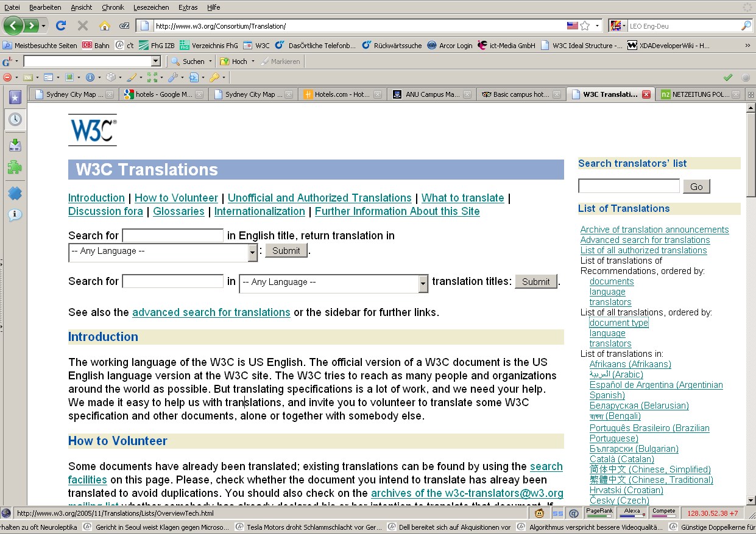The width and height of the screenshot is (756, 534).
Task: Stop loading with the gray X icon
Action: pos(82,26)
